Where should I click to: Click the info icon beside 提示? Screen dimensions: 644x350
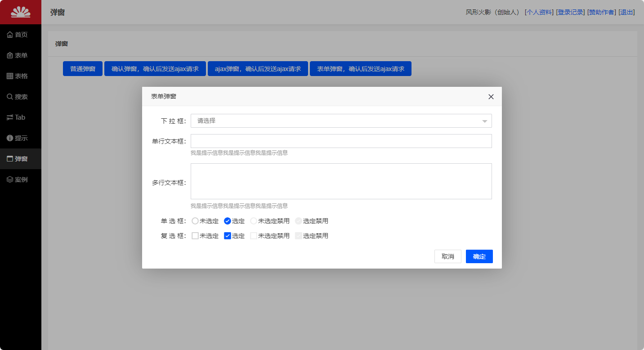tap(10, 138)
